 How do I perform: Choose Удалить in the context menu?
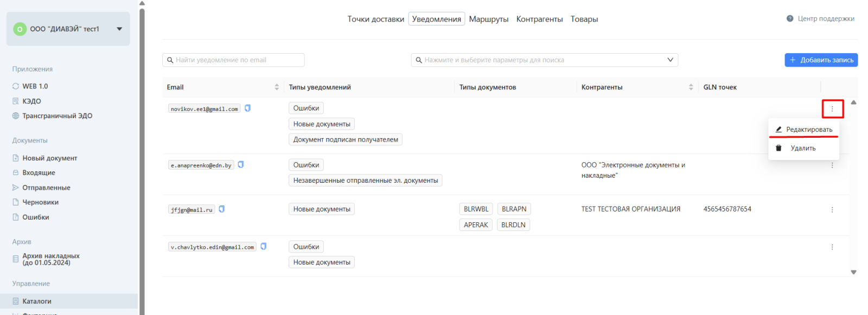(x=802, y=149)
